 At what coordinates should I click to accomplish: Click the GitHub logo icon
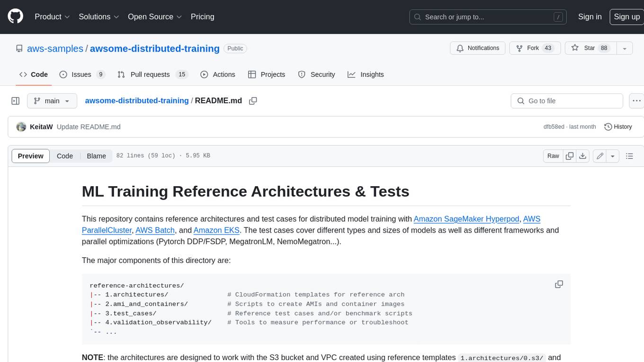(15, 17)
